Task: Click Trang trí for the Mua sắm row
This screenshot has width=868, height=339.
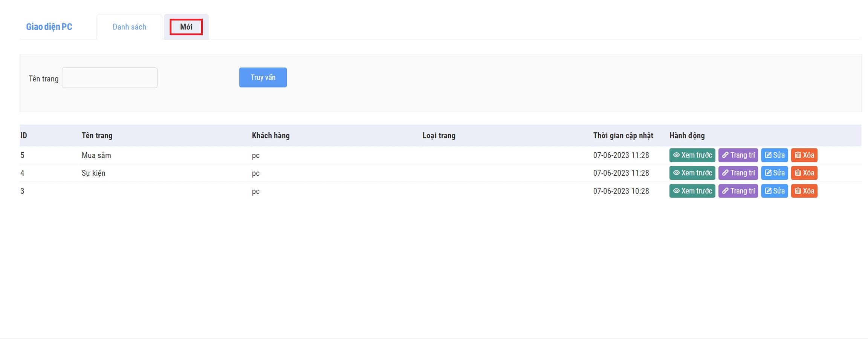Action: coord(738,155)
